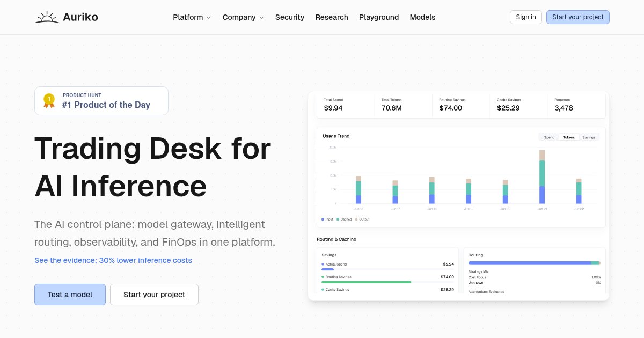Click the Cache Savings $25.29 stat at top
This screenshot has height=338, width=644.
pos(508,108)
